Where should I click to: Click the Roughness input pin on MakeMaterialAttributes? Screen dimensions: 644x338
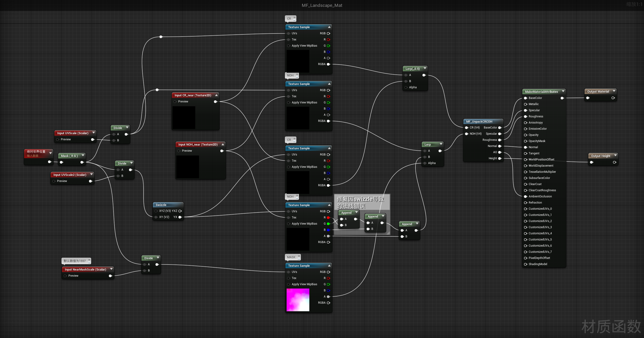[x=525, y=116]
